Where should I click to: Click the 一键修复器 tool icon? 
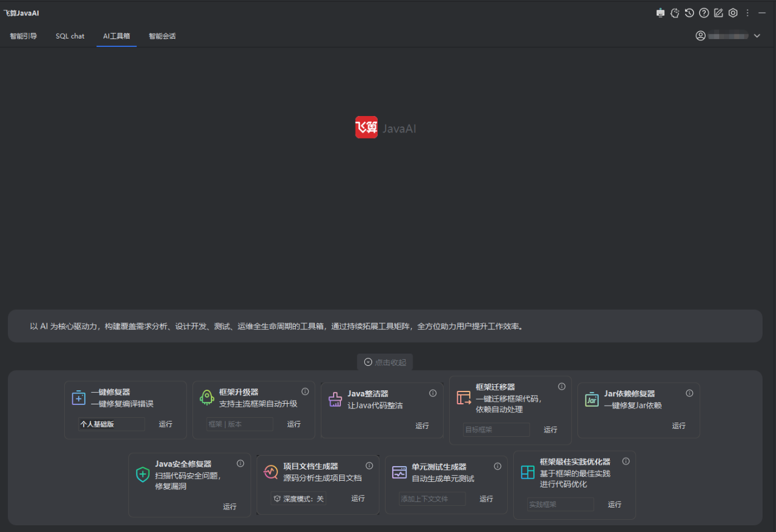79,398
